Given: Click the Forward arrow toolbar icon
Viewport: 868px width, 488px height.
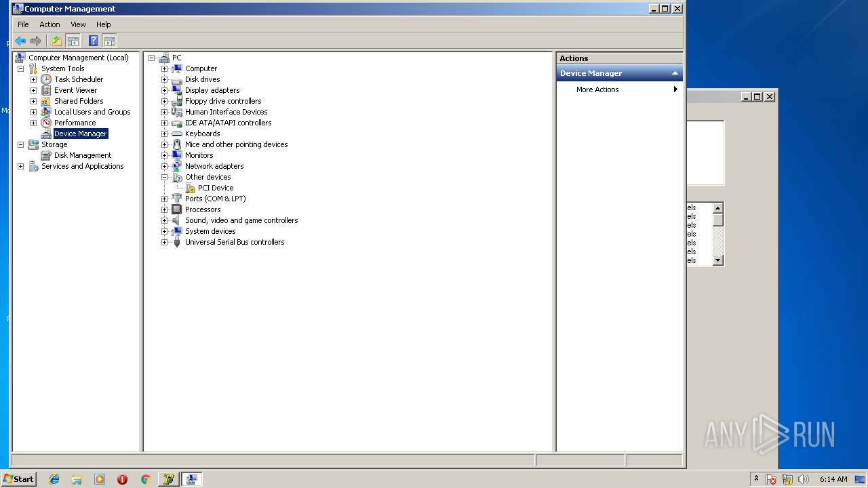Looking at the screenshot, I should 36,41.
